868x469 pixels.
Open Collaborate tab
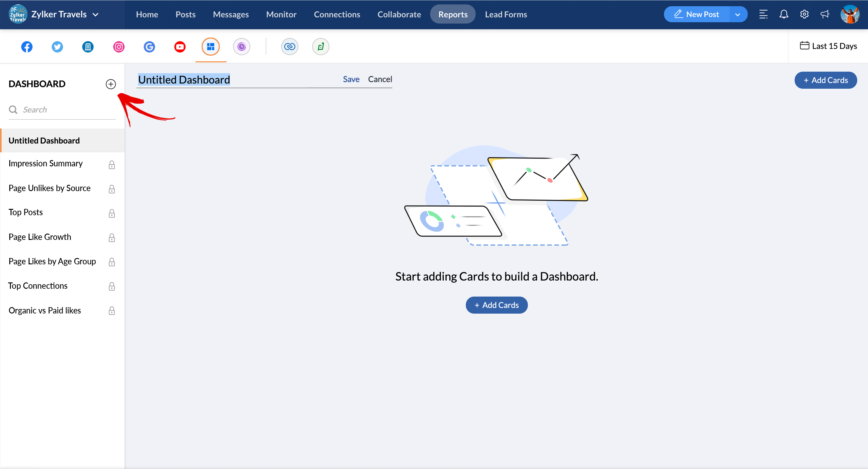(x=399, y=14)
